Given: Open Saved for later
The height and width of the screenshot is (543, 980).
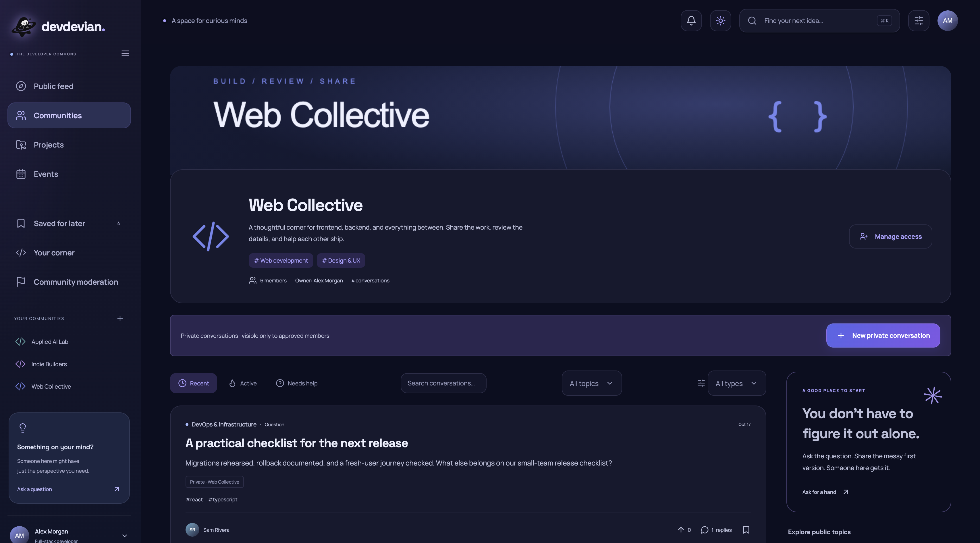Looking at the screenshot, I should 69,223.
